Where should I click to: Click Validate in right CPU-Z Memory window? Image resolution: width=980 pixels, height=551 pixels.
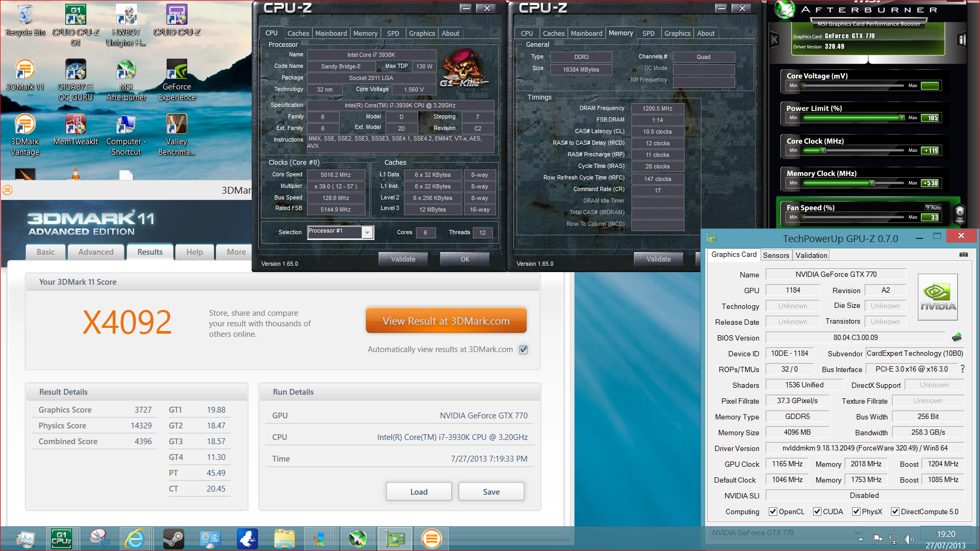pyautogui.click(x=659, y=259)
